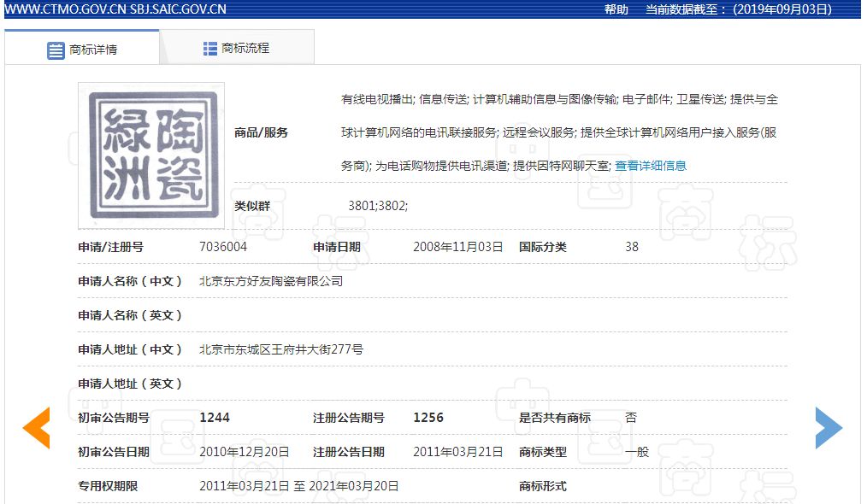Click the data cutoff date 2019年09月03日

coord(781,9)
